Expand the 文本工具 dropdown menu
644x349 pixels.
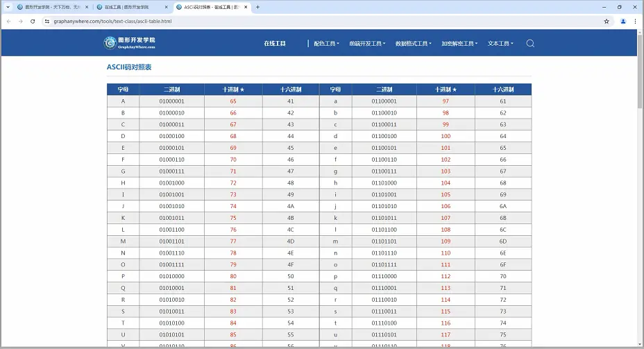(500, 43)
